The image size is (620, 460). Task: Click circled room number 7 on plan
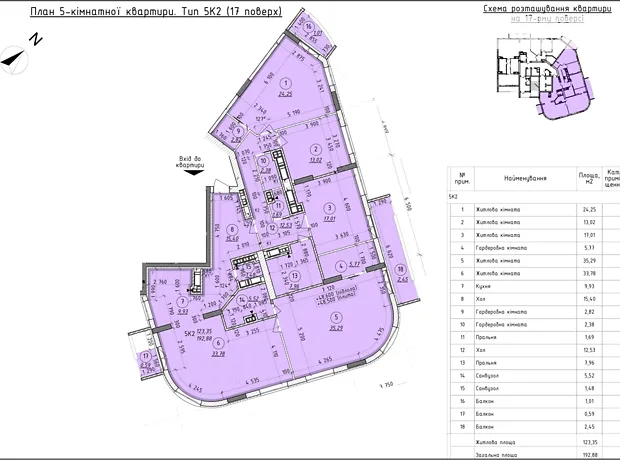pos(182,302)
